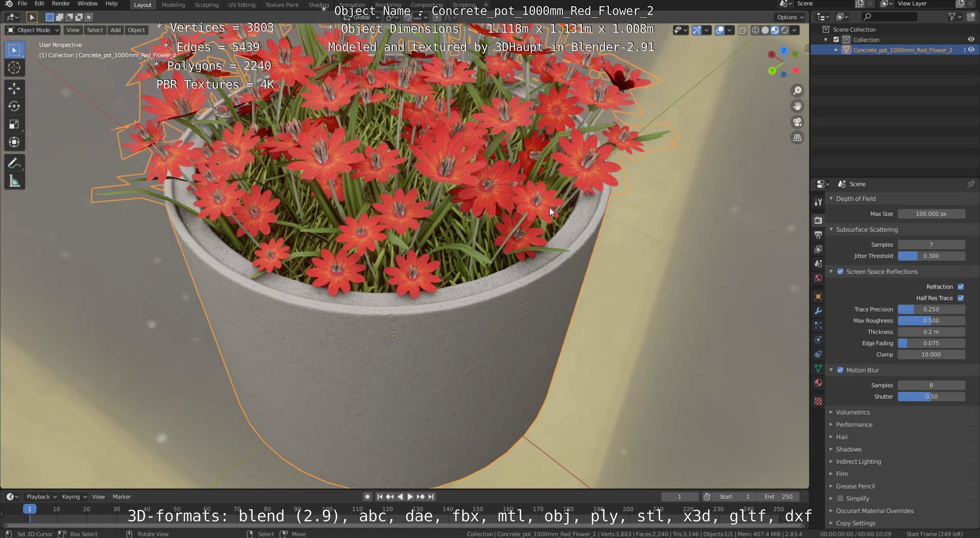The height and width of the screenshot is (538, 980).
Task: Open the Playback dropdown in the timeline
Action: tap(41, 497)
